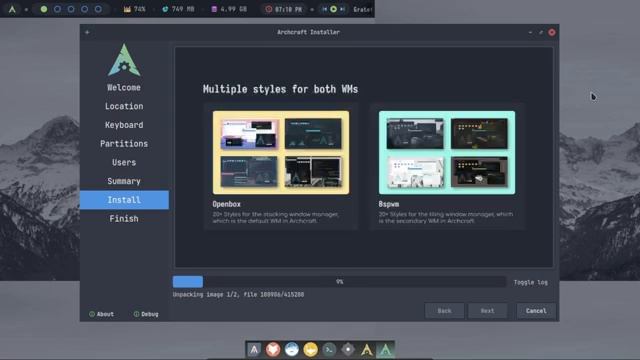Skip to previous track in panel
Screen dimensions: 640x360
point(325,9)
